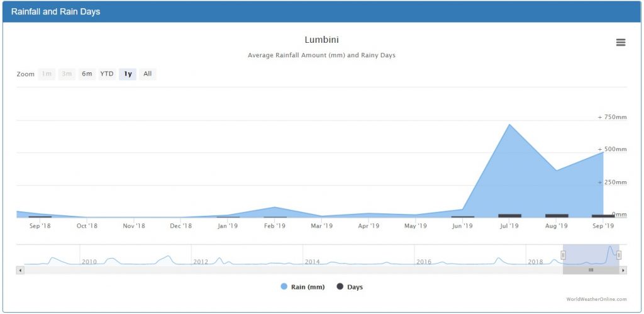Screen dimensions: 644x314
Task: Click the Aug '19 rain days bar
Action: click(x=557, y=215)
